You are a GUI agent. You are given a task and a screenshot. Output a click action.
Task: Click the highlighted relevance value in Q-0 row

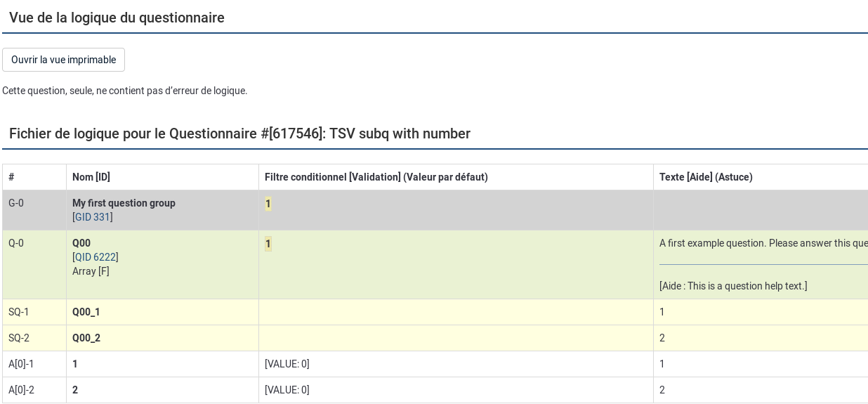(x=268, y=244)
